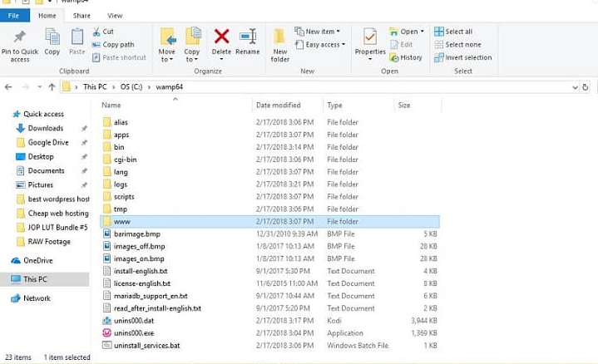Click OS (C:) in address breadcrumb
The height and width of the screenshot is (364, 598).
click(x=131, y=87)
